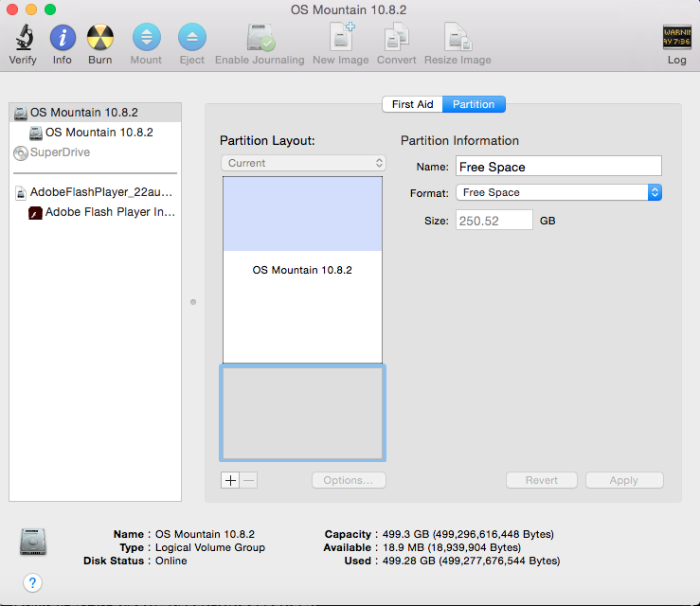Click Type value Logical Volume Group

click(210, 547)
